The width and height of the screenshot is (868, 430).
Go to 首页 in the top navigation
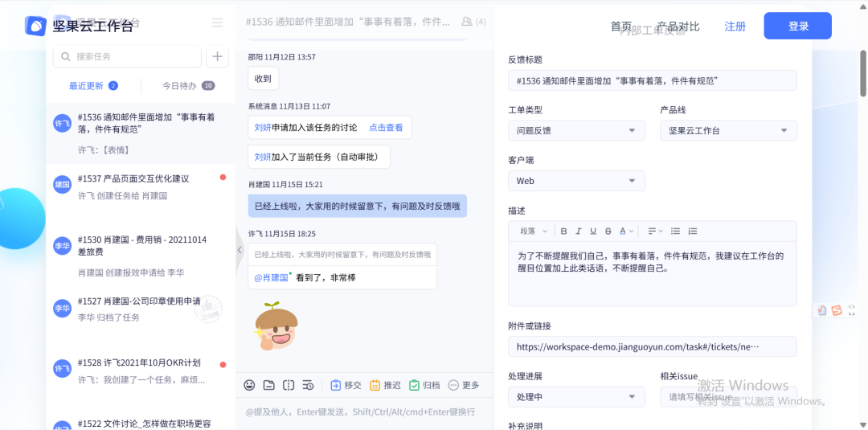click(621, 26)
